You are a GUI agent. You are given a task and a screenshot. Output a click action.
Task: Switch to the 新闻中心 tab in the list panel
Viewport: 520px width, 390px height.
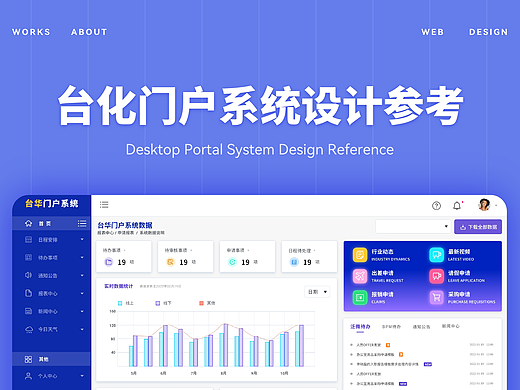click(451, 326)
